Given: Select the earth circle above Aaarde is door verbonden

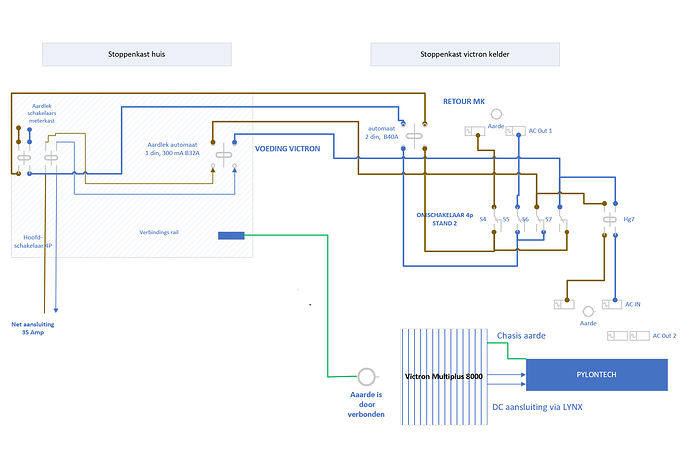Looking at the screenshot, I should pyautogui.click(x=367, y=377).
